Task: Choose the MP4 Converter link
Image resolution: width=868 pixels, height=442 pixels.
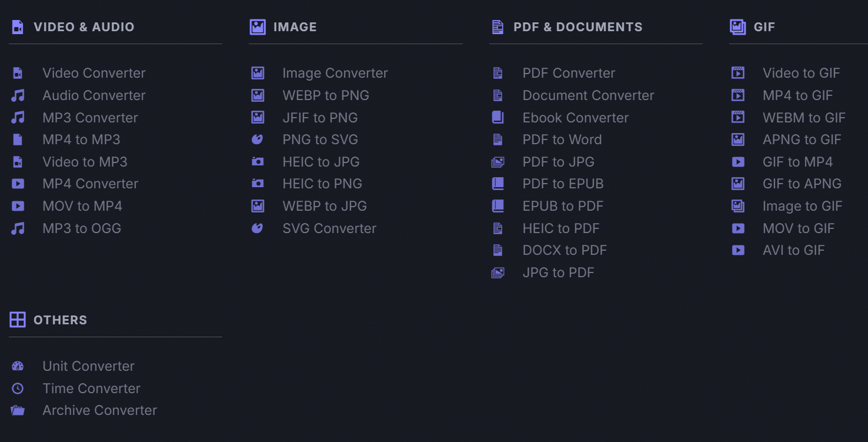Action: [91, 184]
